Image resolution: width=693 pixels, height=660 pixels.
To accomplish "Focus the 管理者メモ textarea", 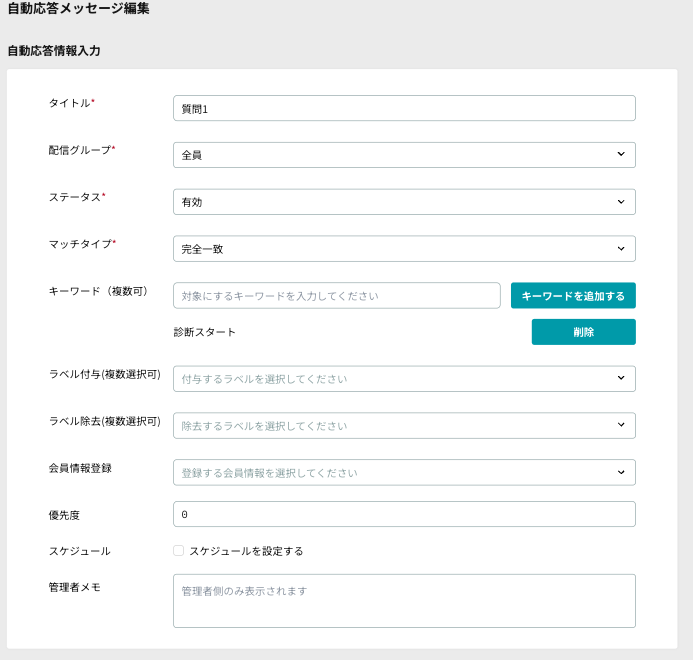I will pos(404,601).
